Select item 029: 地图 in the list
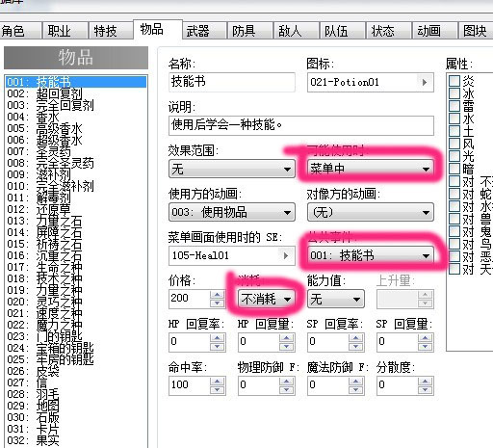 [76, 406]
